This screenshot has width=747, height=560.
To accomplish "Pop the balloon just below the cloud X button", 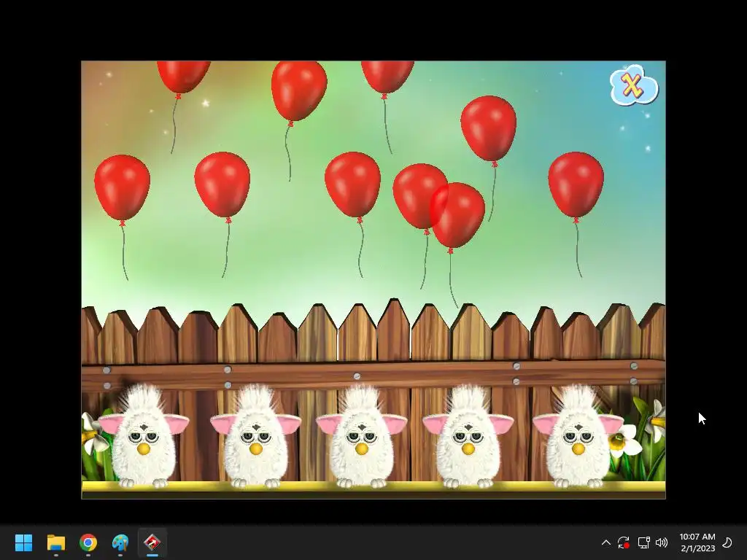I will (x=488, y=128).
